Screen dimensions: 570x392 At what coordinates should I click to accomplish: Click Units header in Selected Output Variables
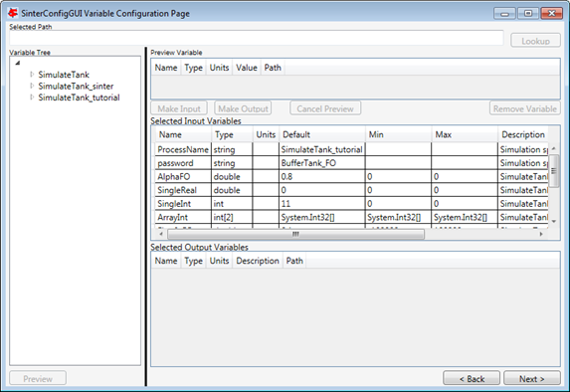coord(219,261)
